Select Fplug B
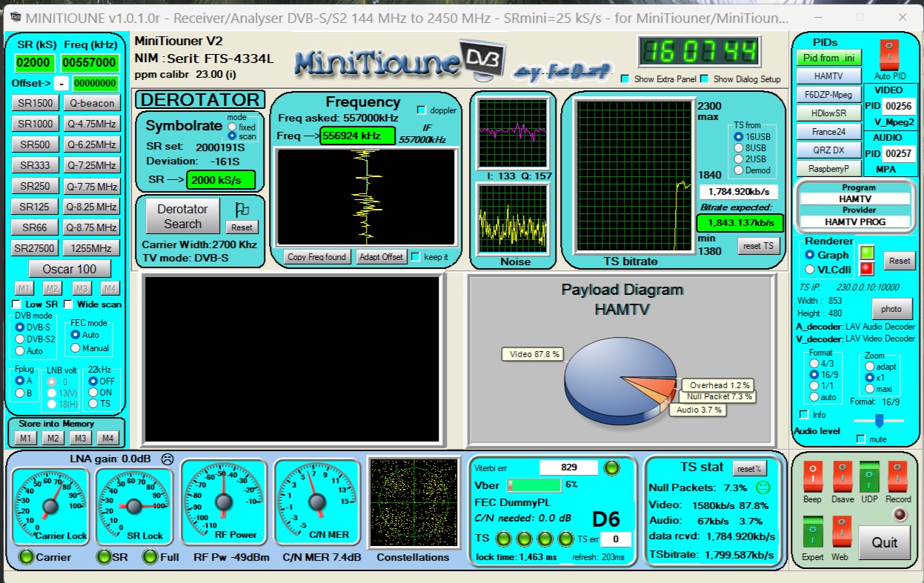 (x=20, y=393)
